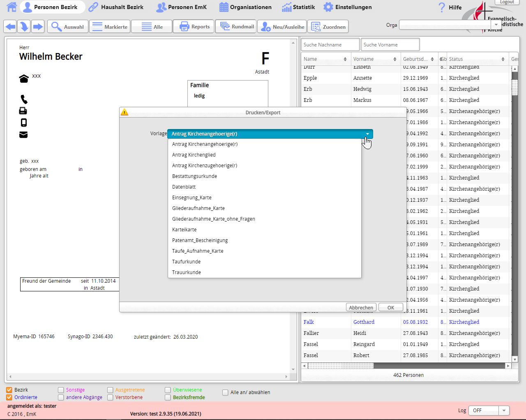Enable the andere Abgänge checkbox
The height and width of the screenshot is (420, 526).
click(61, 397)
